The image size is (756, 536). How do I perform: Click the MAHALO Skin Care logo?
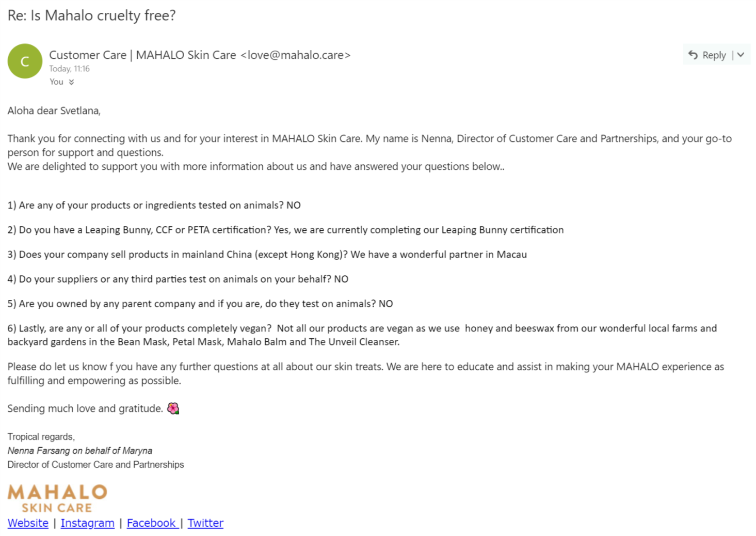[57, 498]
